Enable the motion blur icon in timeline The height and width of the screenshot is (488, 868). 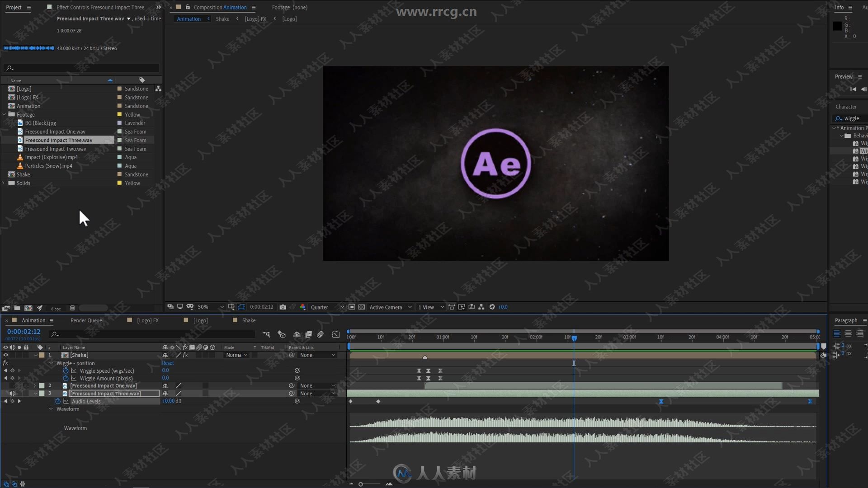tap(321, 334)
